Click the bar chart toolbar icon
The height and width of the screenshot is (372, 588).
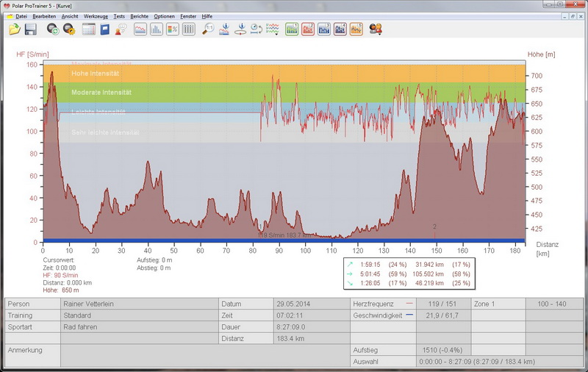coord(157,29)
